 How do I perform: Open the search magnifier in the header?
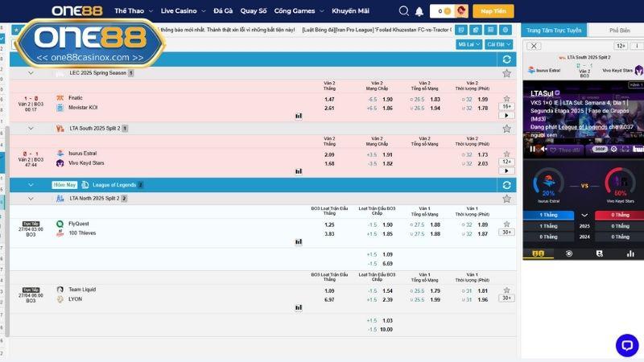pos(404,11)
